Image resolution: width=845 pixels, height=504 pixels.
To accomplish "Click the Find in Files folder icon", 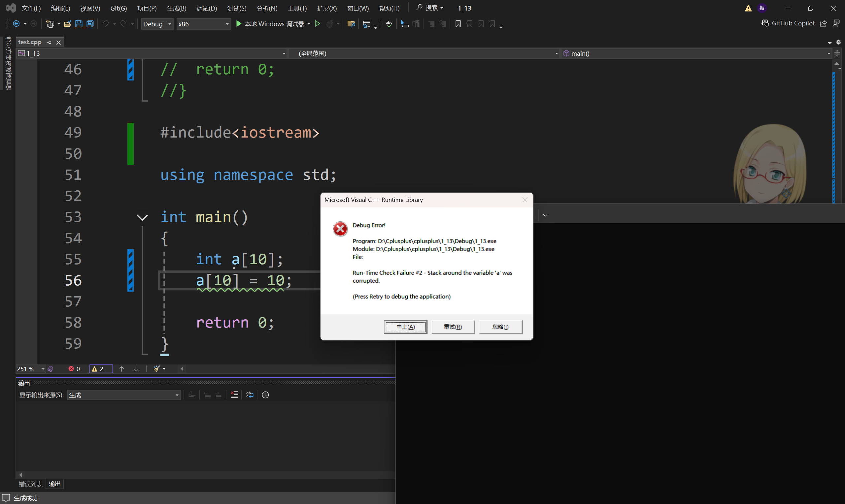I will [351, 24].
